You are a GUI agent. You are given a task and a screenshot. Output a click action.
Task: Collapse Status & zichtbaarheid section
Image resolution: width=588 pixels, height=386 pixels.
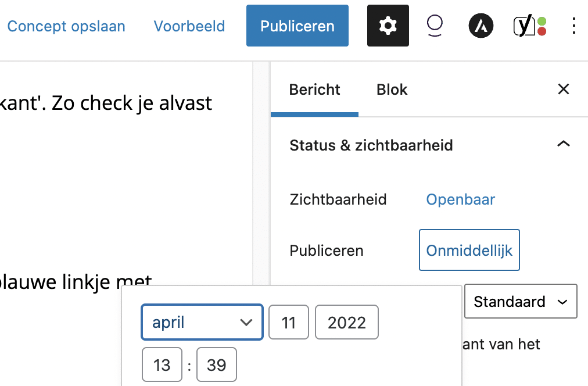pyautogui.click(x=563, y=145)
